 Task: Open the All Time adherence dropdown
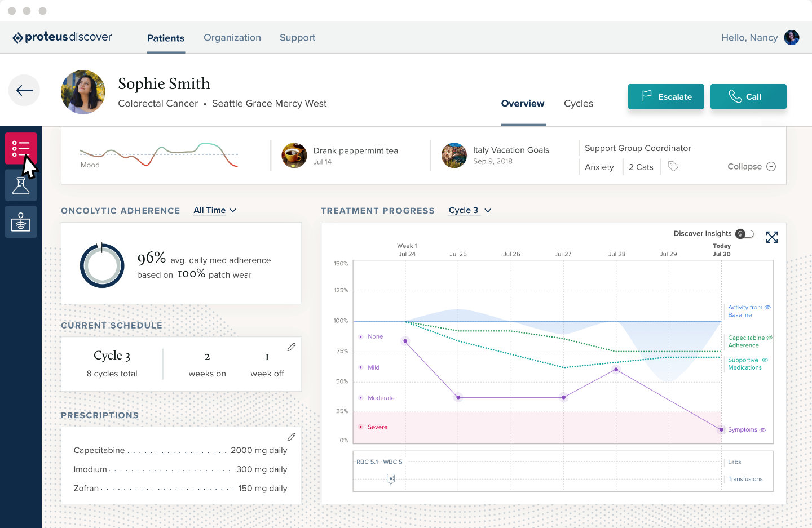coord(215,210)
